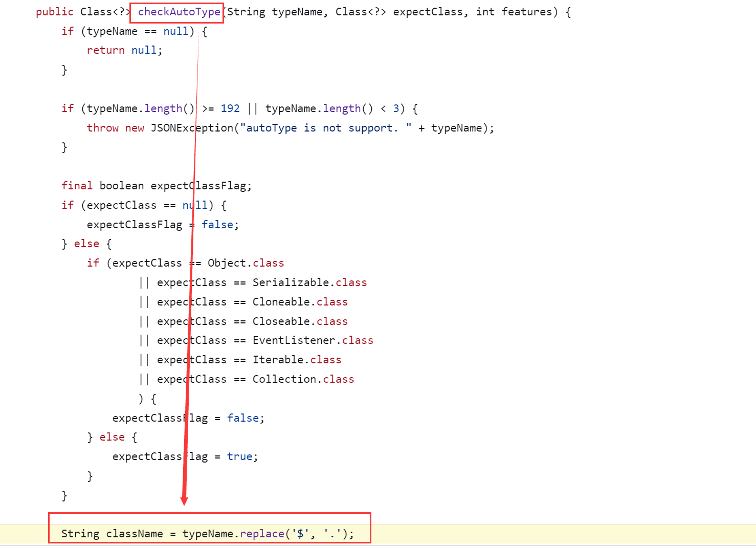Click the 'String className' variable declaration
Screen dimensions: 756x546
coord(112,534)
